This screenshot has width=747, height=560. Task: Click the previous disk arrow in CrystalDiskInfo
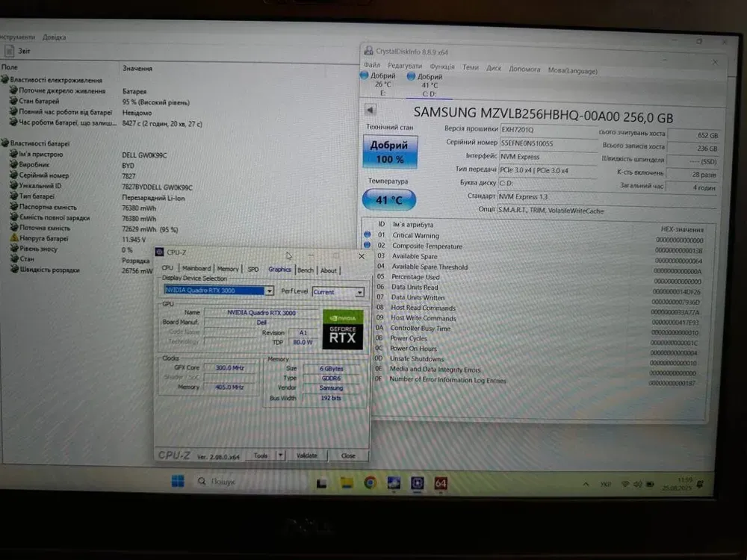point(370,111)
